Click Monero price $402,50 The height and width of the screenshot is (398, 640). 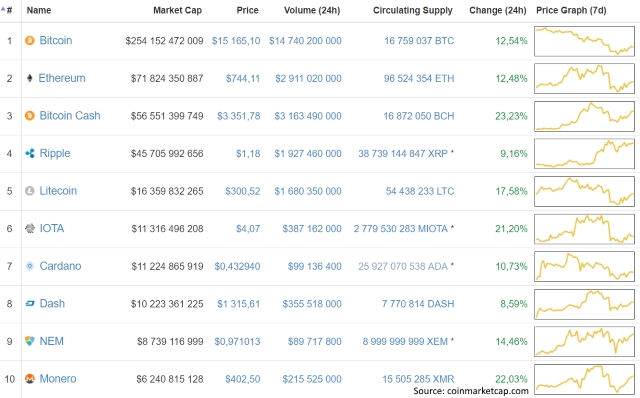click(x=243, y=379)
